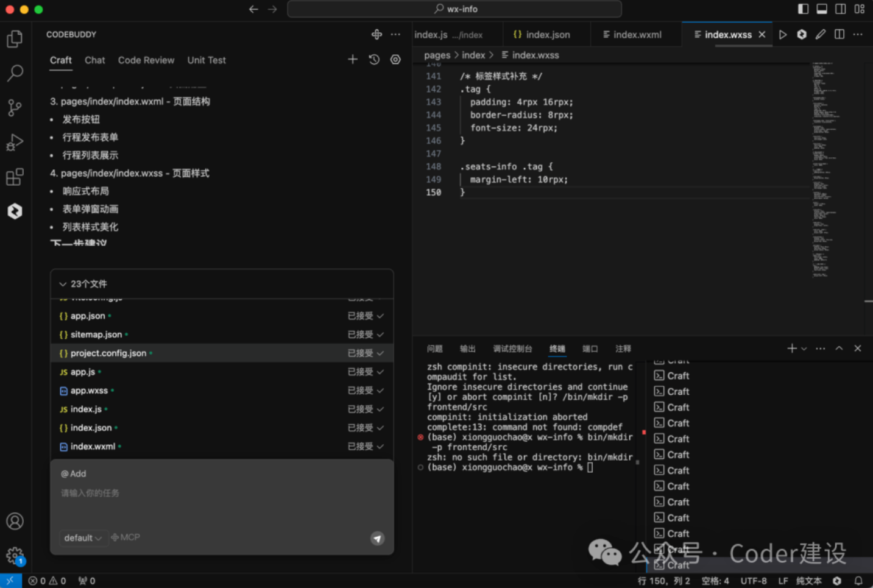Viewport: 873px width, 588px height.
Task: Open CODEBUDDY panel more actions menu
Action: pyautogui.click(x=395, y=35)
